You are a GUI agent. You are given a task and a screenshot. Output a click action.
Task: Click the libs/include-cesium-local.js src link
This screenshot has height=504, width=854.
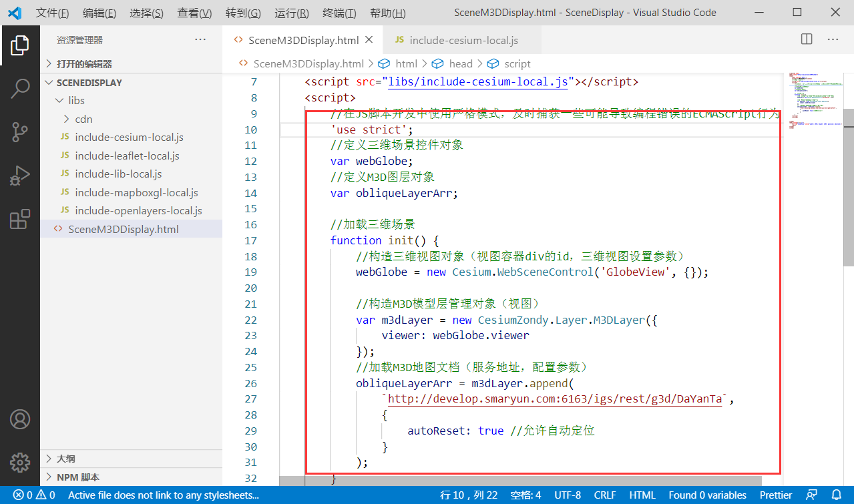(x=478, y=82)
